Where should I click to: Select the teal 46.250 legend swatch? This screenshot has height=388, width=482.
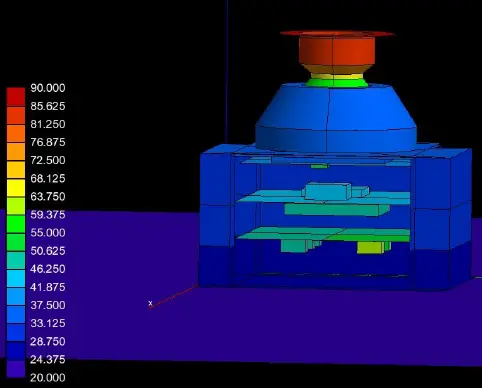tap(16, 260)
